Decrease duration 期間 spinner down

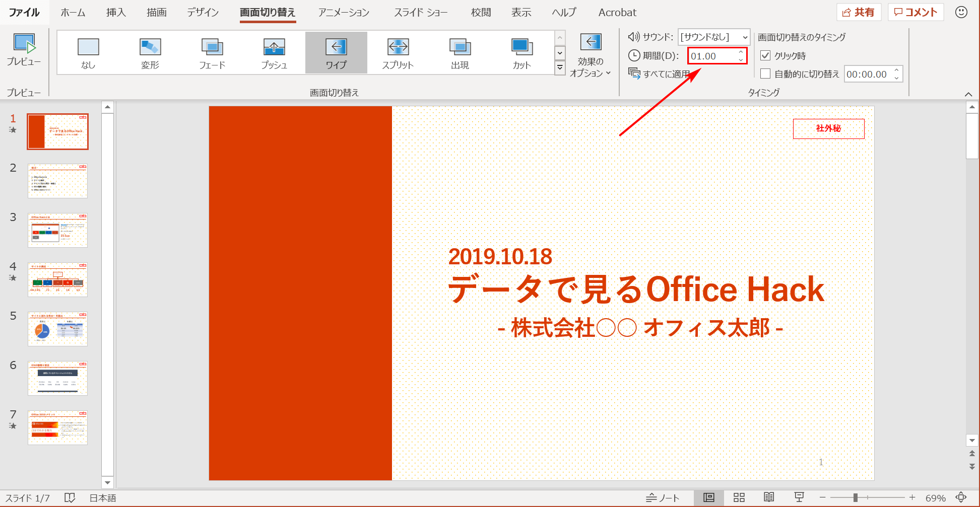click(741, 60)
